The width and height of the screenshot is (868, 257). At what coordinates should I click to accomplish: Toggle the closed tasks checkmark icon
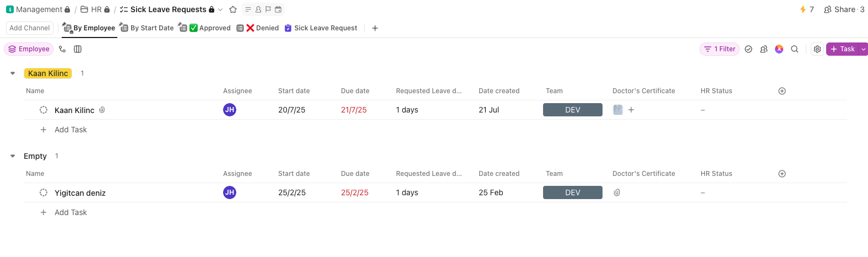[x=748, y=49]
